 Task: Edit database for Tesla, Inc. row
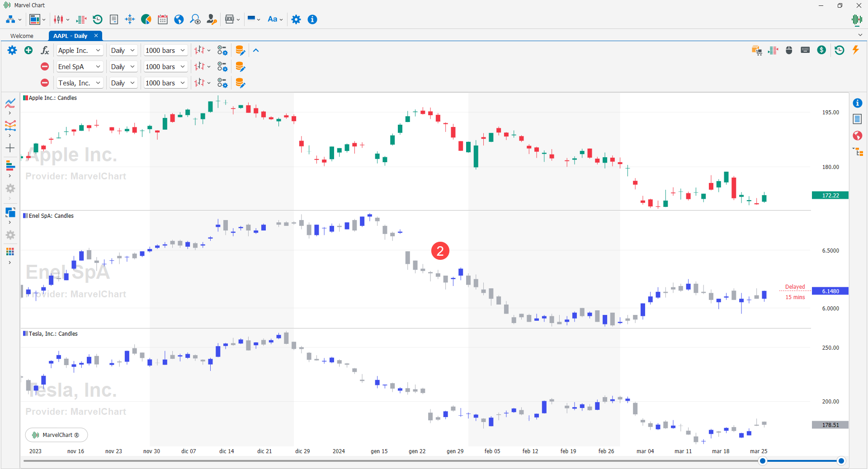pos(241,83)
